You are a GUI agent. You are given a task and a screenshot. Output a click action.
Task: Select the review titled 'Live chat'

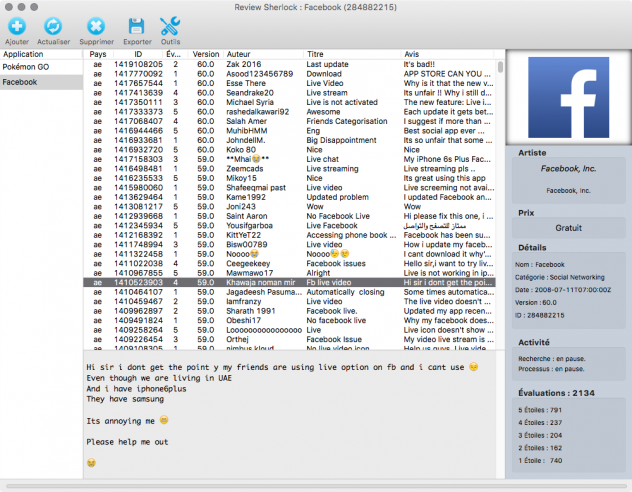(289, 159)
